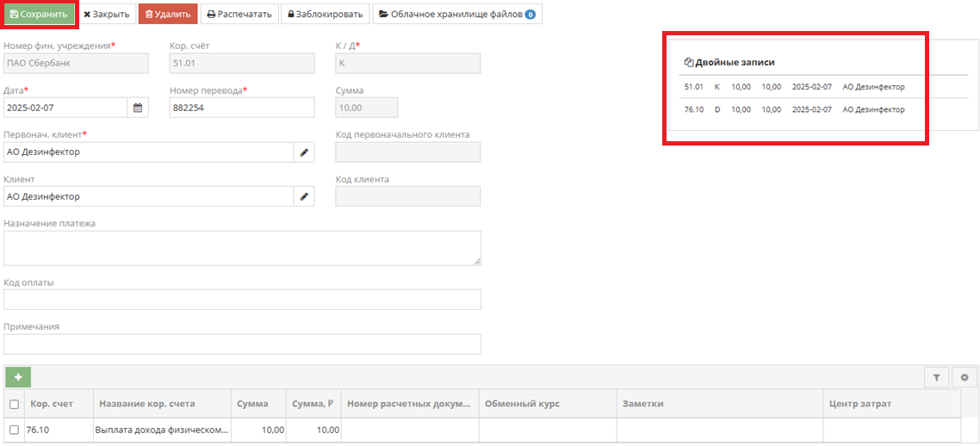This screenshot has width=980, height=446.
Task: Sort by the Сумма column header
Action: tap(252, 404)
